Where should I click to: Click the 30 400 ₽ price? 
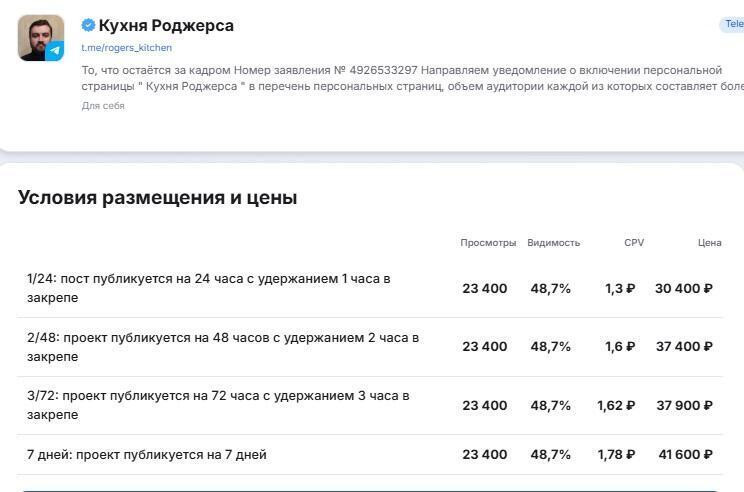[x=683, y=289]
